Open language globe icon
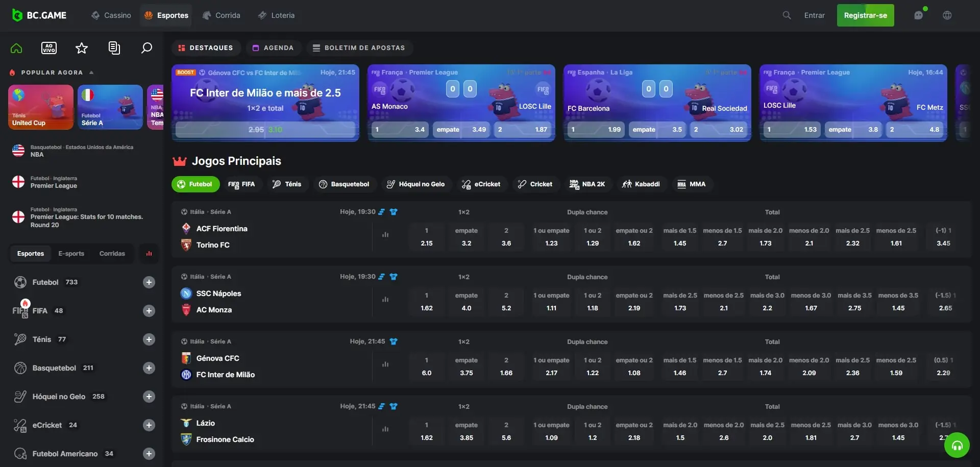 (x=947, y=15)
